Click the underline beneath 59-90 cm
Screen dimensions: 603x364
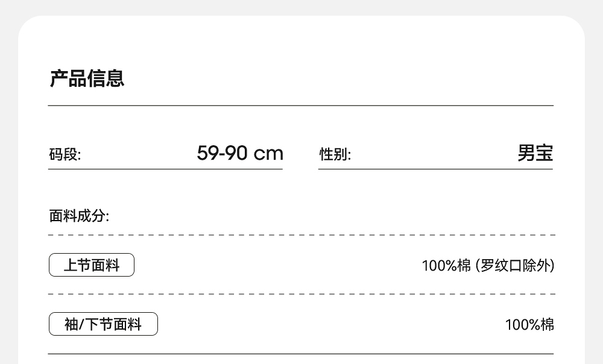tap(165, 169)
